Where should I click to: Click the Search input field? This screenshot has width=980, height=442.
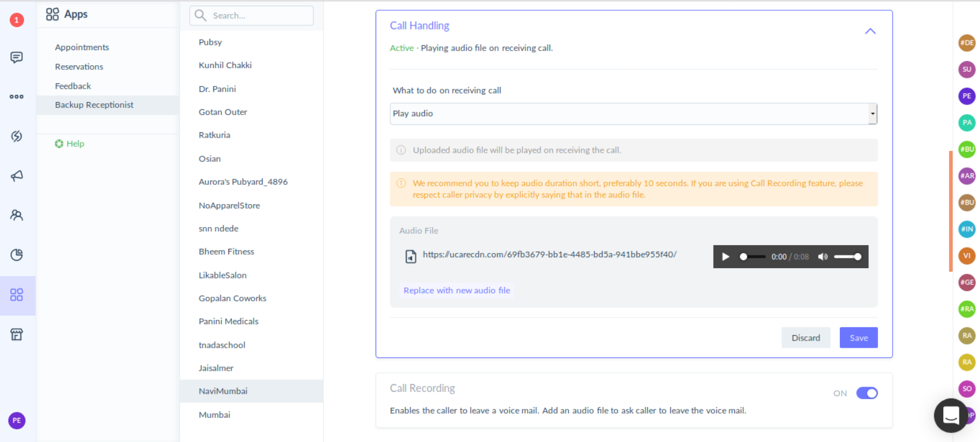point(251,16)
